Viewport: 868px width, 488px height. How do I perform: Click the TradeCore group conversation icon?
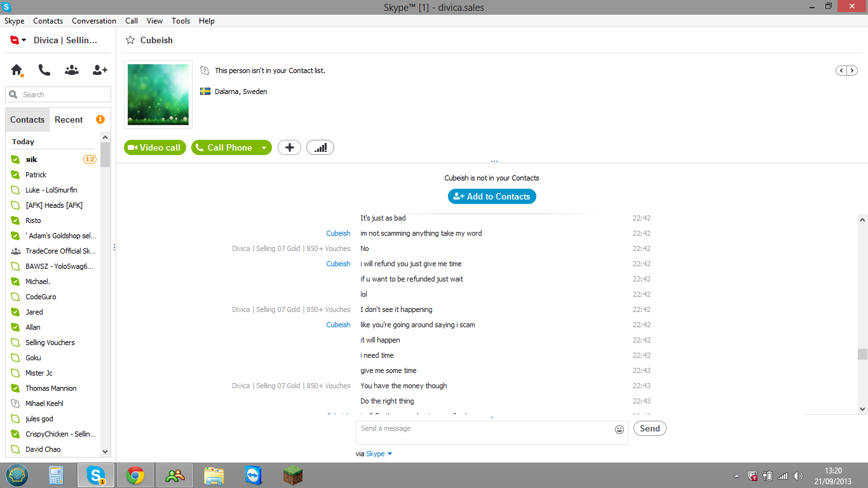(x=16, y=251)
